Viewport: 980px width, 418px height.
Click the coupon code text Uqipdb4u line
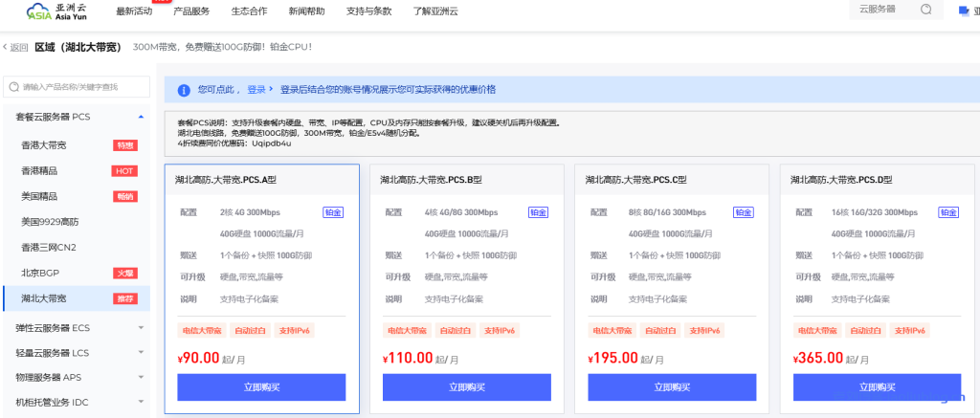[234, 143]
